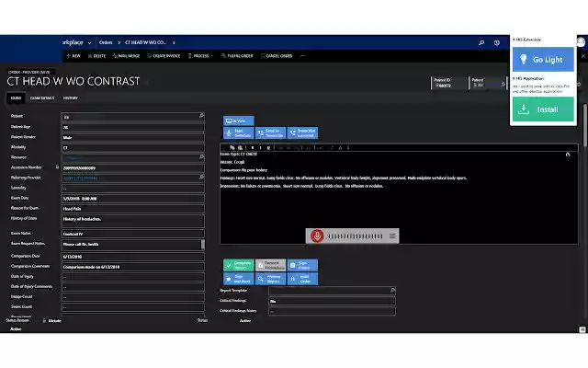The width and height of the screenshot is (588, 368).
Task: Expand the Workplace navigation chevron
Action: [x=89, y=43]
